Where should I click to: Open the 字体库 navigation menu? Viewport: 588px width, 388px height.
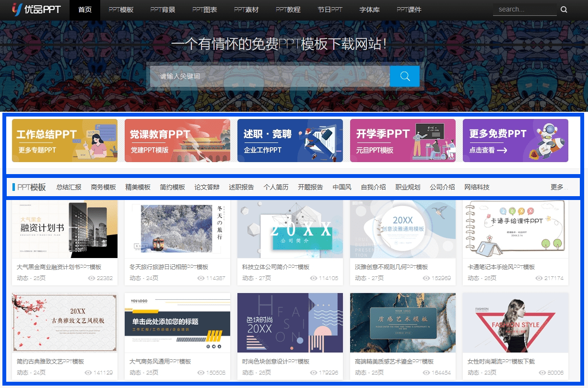(x=370, y=10)
